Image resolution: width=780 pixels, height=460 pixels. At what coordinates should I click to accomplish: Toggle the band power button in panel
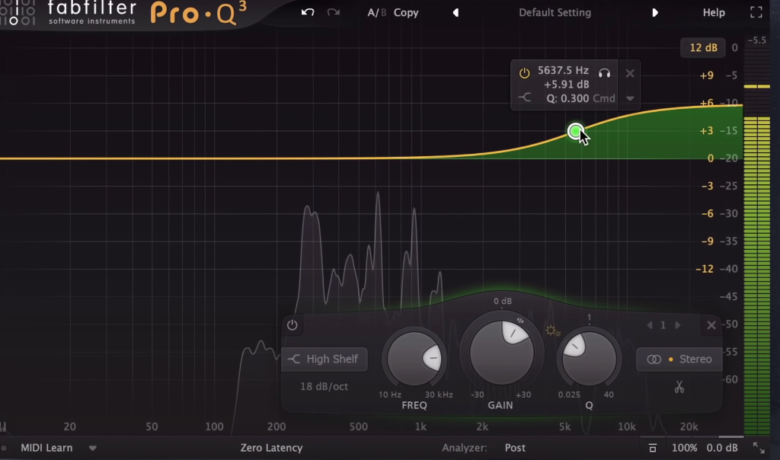pyautogui.click(x=292, y=325)
